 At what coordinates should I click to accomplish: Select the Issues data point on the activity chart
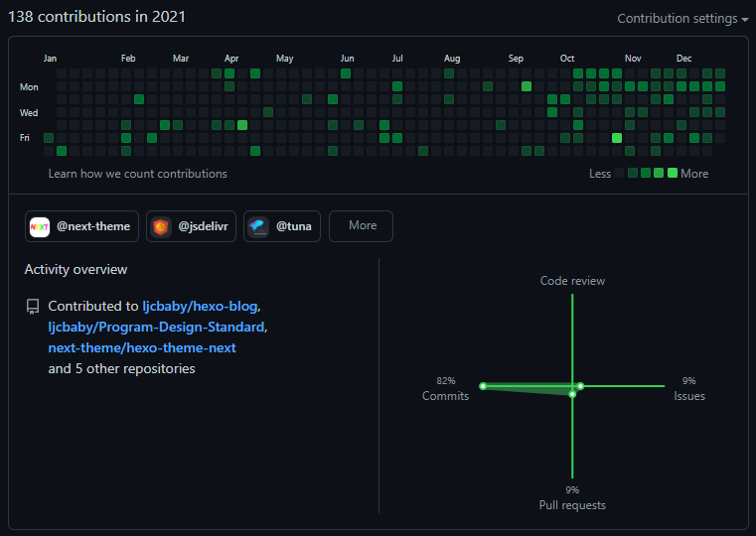point(580,385)
